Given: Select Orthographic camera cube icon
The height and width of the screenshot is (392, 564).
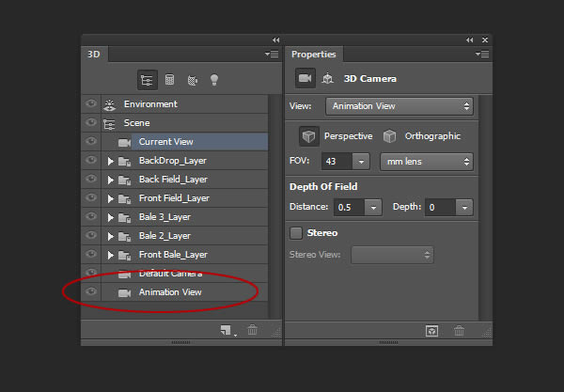Looking at the screenshot, I should point(389,136).
